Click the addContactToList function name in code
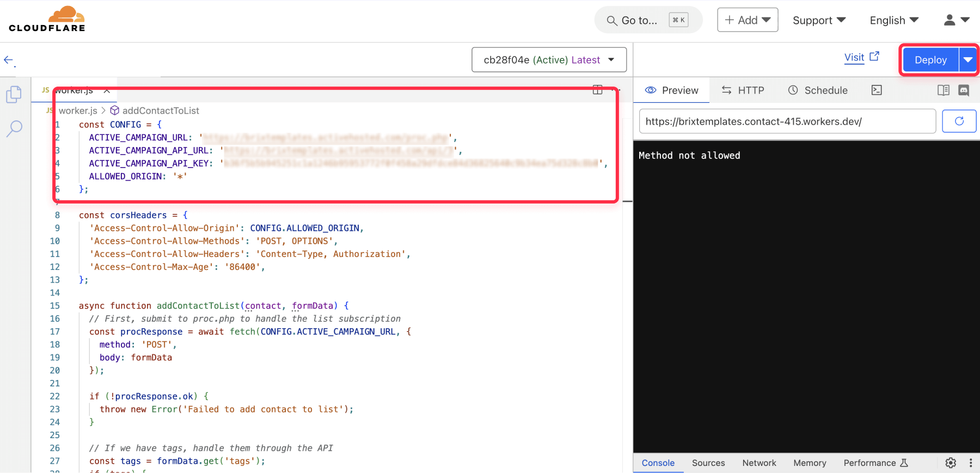The image size is (980, 473). pyautogui.click(x=198, y=306)
